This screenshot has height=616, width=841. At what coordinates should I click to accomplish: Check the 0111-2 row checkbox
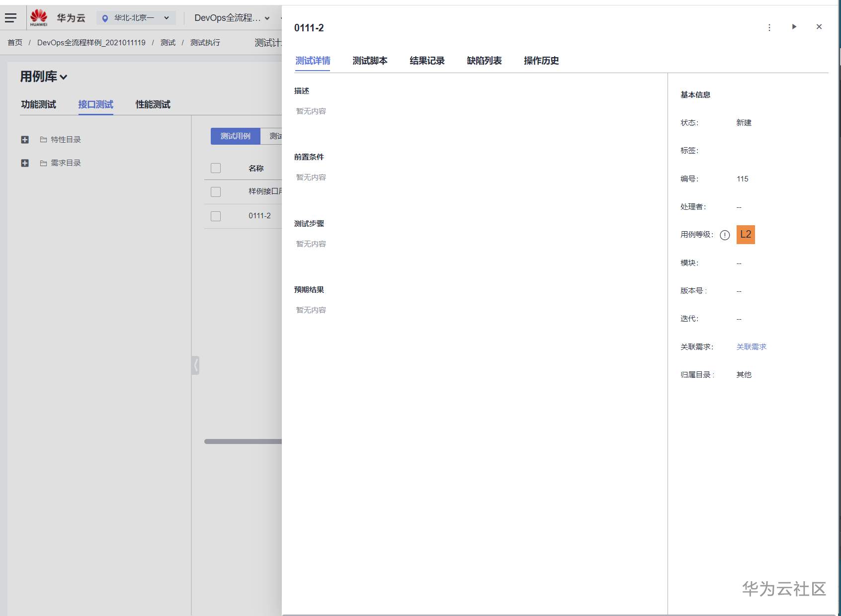point(216,216)
